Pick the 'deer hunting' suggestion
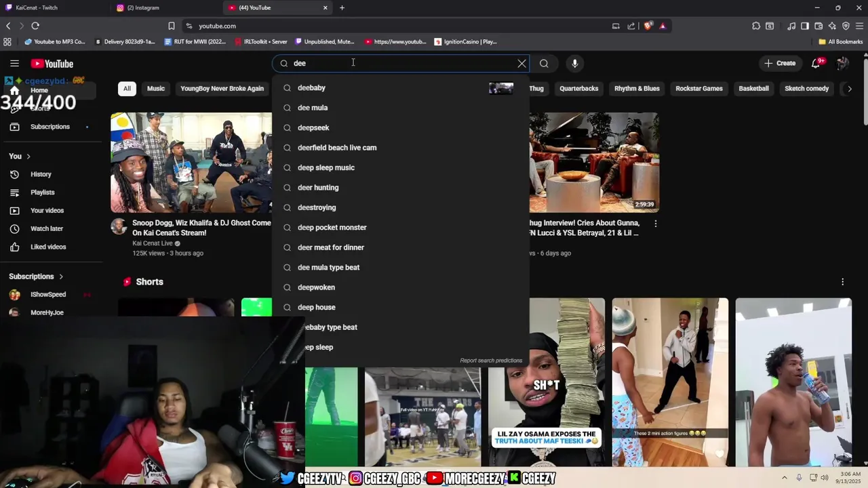 pos(400,188)
